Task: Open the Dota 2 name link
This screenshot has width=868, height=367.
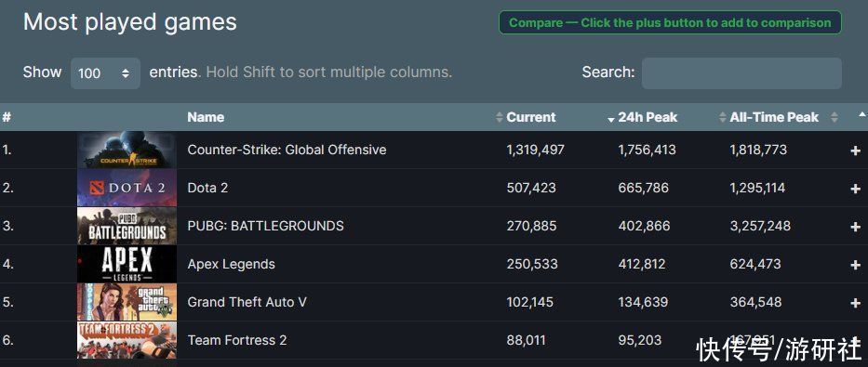Action: click(x=207, y=188)
